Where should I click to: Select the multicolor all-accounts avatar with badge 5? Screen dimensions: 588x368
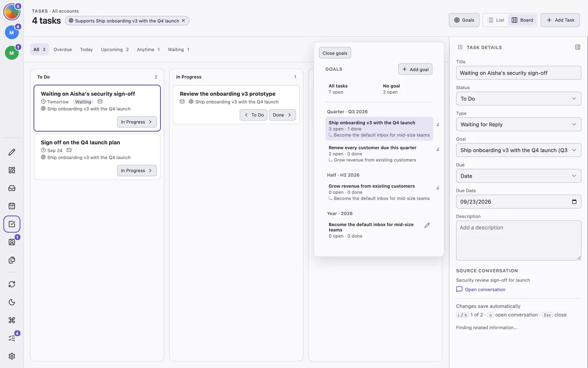(x=11, y=12)
